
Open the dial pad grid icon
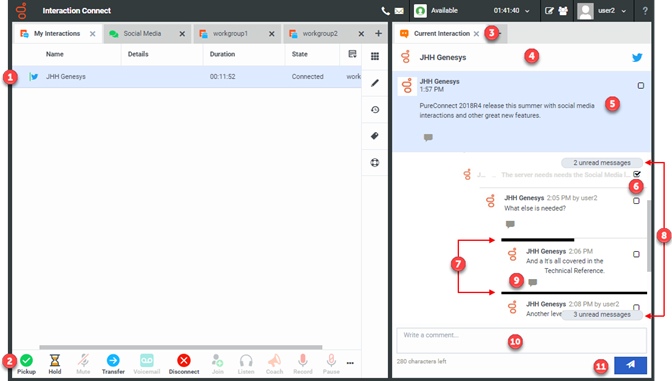click(375, 56)
